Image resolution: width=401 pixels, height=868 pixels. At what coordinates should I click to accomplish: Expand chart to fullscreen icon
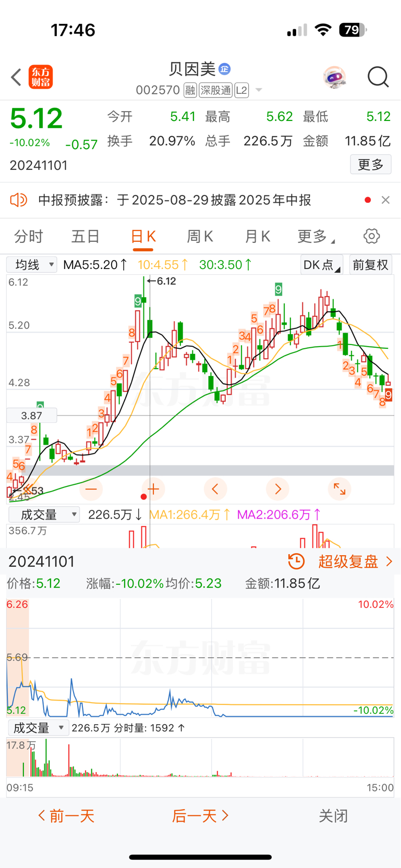tap(339, 489)
